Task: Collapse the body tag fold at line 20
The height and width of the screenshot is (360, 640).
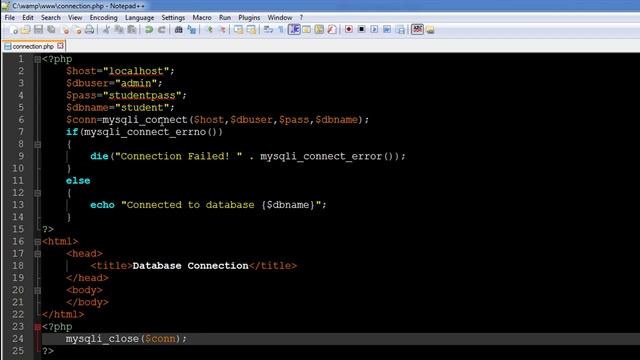Action: (x=38, y=291)
